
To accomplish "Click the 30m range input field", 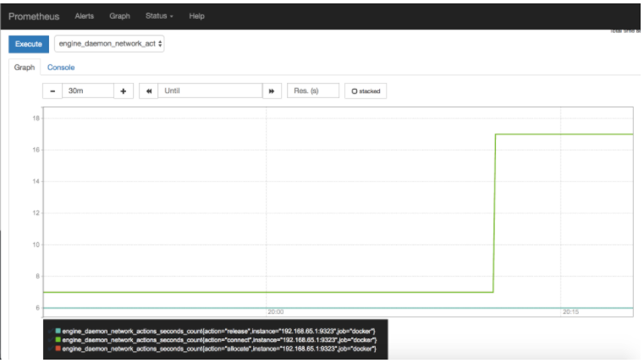I will coord(87,91).
